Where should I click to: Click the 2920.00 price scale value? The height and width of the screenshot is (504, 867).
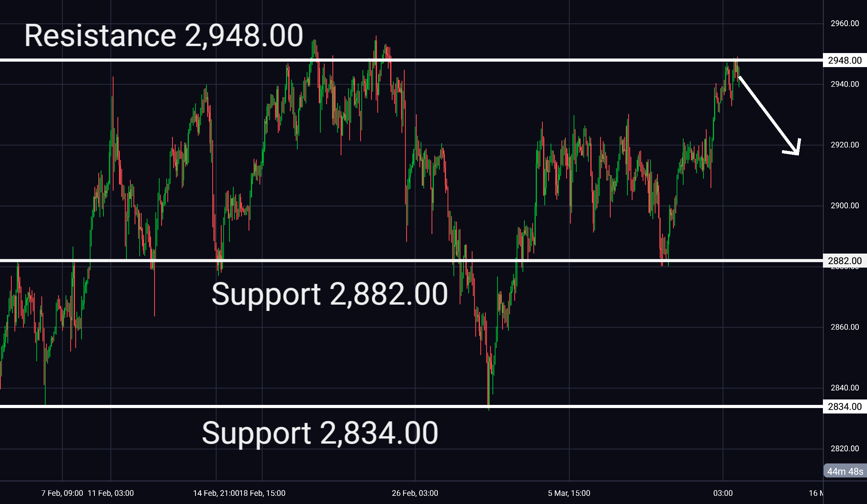tap(845, 145)
